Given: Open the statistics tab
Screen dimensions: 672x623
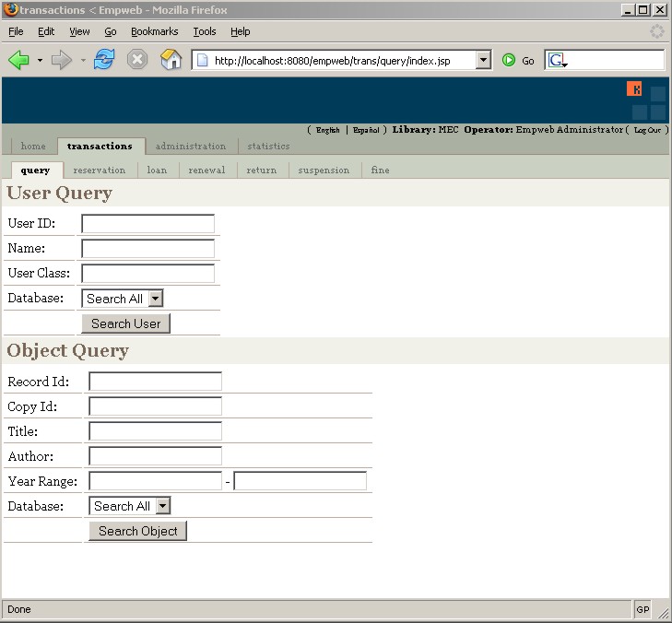Looking at the screenshot, I should click(x=268, y=147).
